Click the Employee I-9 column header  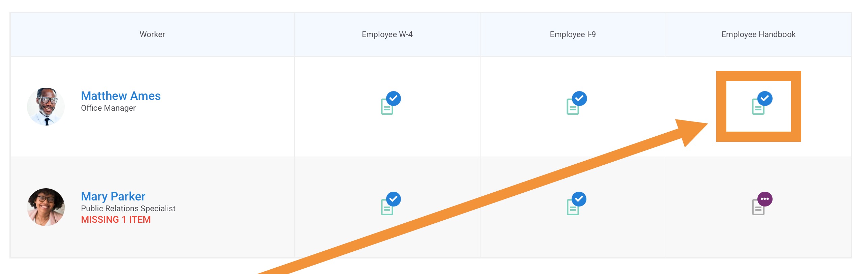[x=573, y=34]
